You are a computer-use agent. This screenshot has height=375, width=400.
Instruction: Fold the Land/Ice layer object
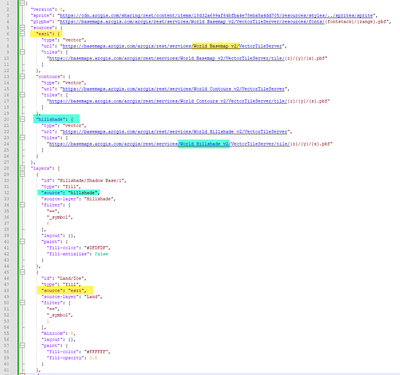coord(22,272)
